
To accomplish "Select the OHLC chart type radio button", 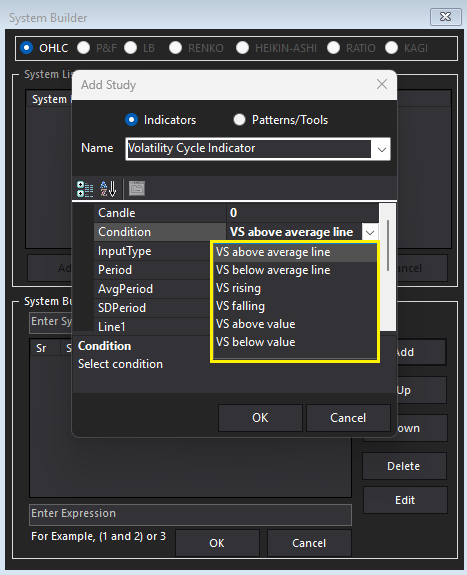I will (26, 48).
